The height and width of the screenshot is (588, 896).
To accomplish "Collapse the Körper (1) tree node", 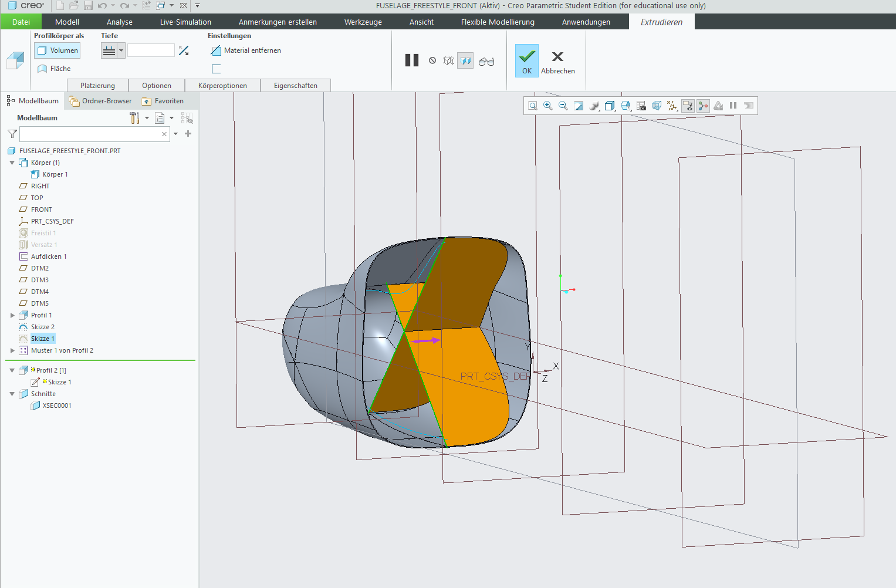I will pos(12,163).
